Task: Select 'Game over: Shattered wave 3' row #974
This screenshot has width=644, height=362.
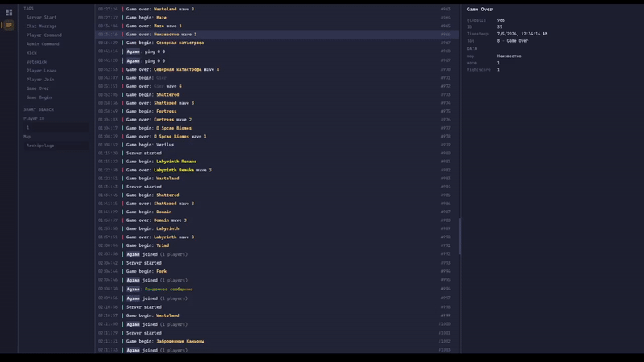Action: 277,103
